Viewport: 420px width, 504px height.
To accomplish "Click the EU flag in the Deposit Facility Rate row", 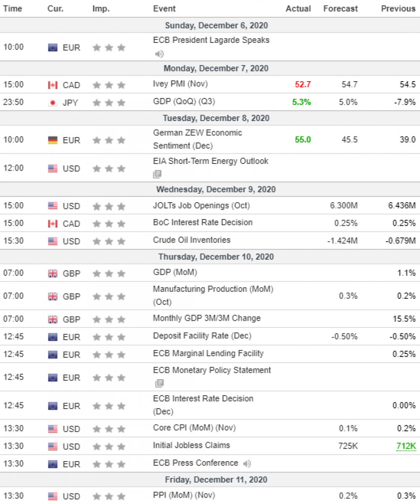I will [52, 337].
